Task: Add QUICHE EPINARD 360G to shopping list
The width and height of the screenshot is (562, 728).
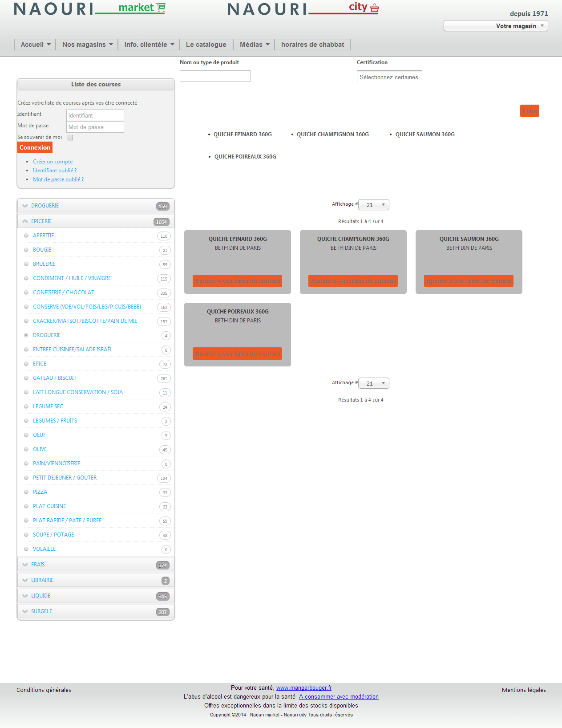Action: click(238, 281)
